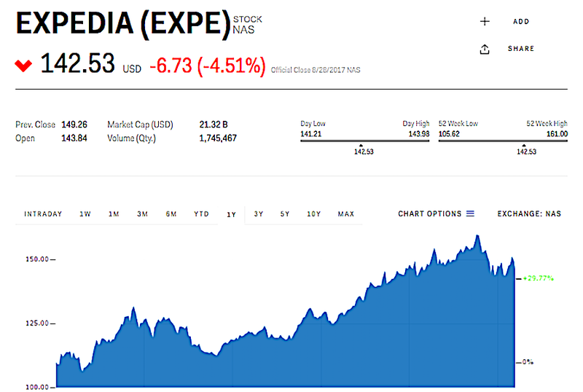Show the MAX history chart
This screenshot has height=392, width=583.
click(346, 214)
